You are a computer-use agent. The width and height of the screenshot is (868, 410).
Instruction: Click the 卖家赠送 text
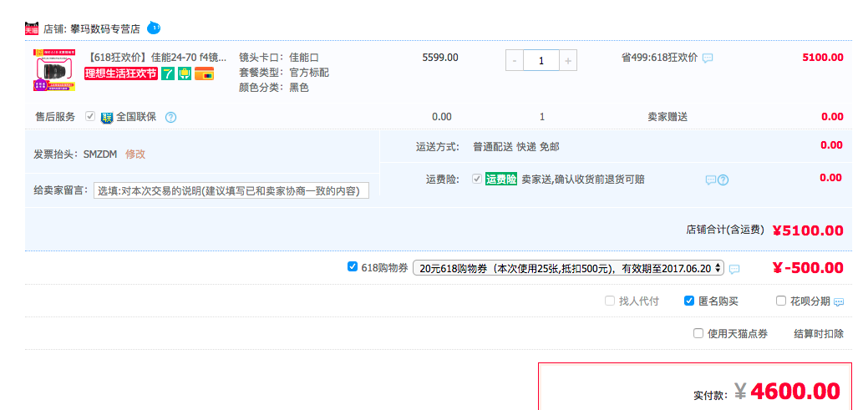coord(667,117)
